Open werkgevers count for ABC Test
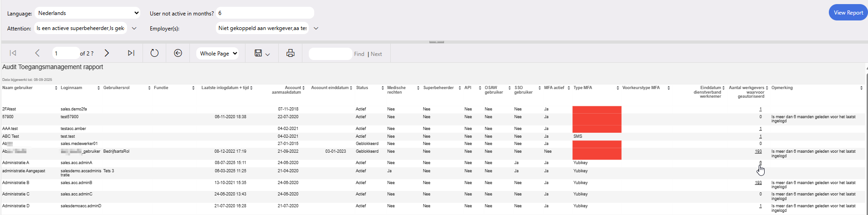 pos(761,136)
